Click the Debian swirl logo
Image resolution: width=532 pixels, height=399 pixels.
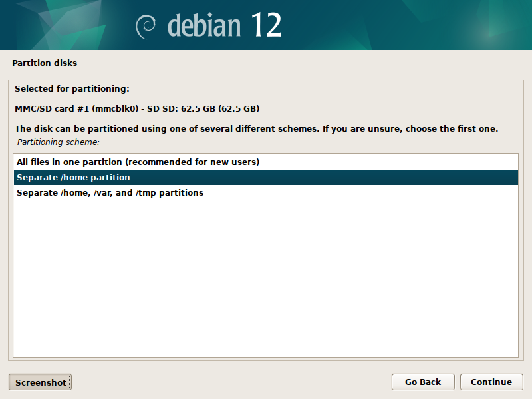[146, 27]
